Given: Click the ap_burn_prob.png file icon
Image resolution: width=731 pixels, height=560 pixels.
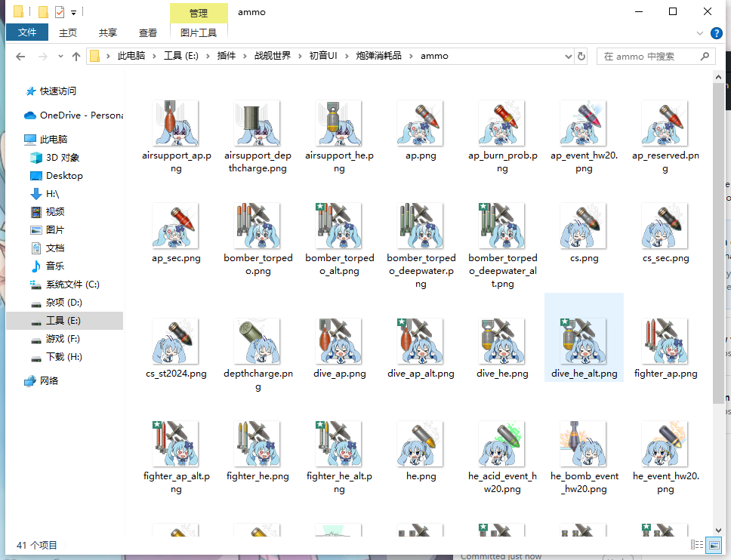Looking at the screenshot, I should coord(502,123).
